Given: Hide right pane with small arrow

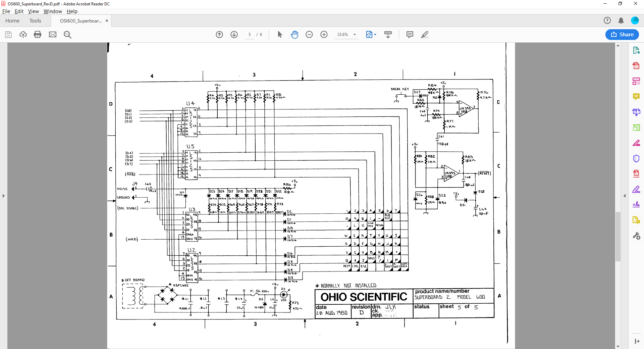Looking at the screenshot, I should point(625,196).
